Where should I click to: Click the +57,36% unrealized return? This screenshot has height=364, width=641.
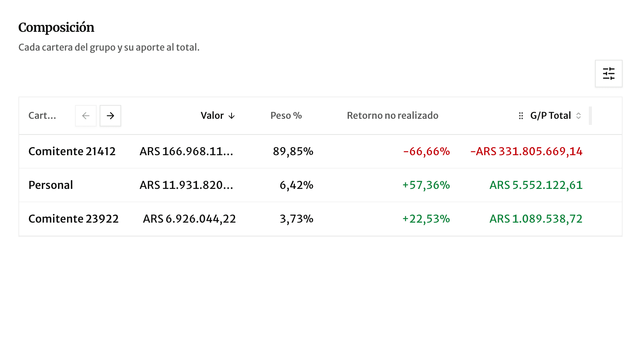click(426, 185)
